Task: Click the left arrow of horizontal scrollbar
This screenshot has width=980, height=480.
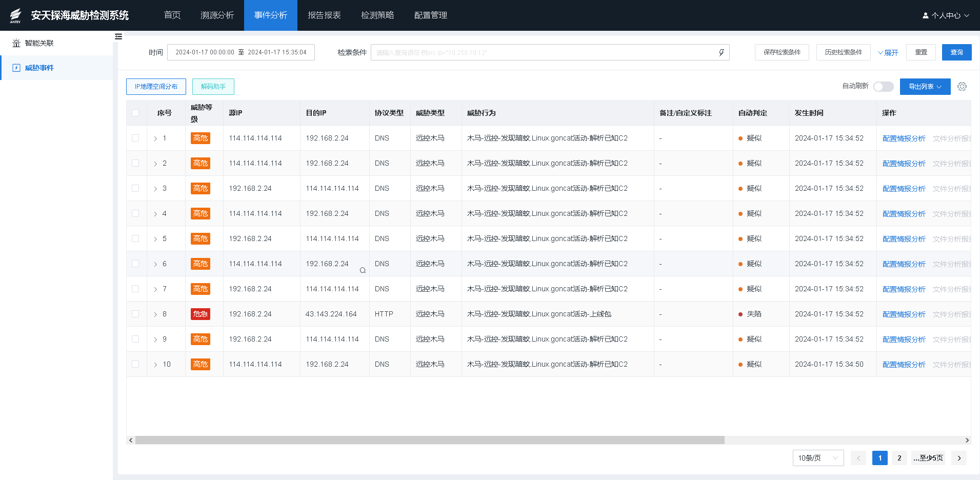Action: [x=131, y=440]
